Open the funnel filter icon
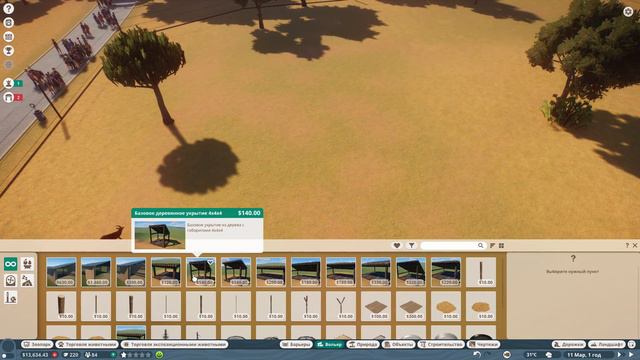Image resolution: width=640 pixels, height=360 pixels. (411, 245)
